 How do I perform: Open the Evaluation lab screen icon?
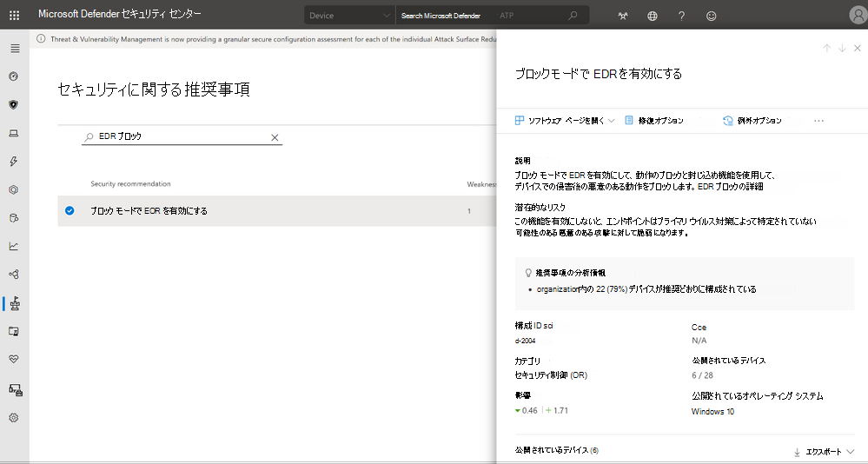coord(14,331)
